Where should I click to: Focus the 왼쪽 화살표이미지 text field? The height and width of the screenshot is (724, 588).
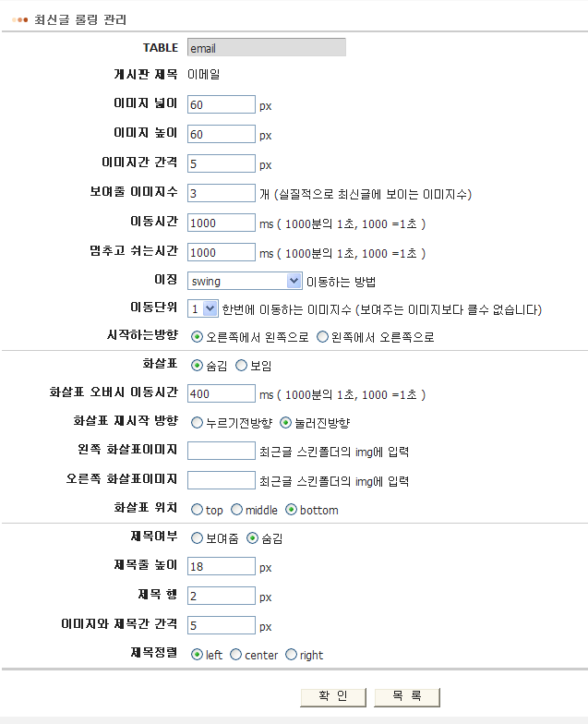221,452
